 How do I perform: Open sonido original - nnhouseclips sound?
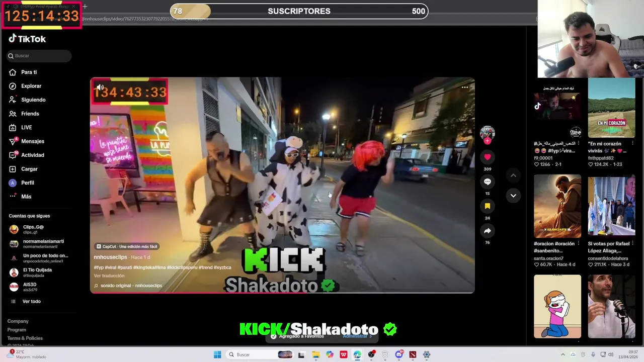128,286
